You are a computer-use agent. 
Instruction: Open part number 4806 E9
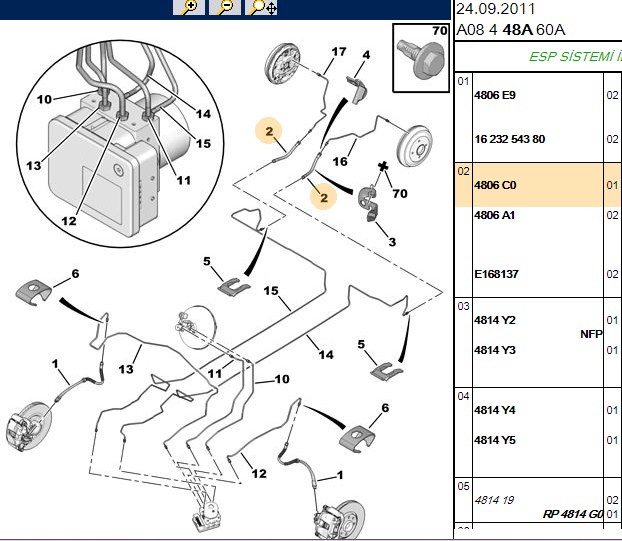click(x=495, y=95)
